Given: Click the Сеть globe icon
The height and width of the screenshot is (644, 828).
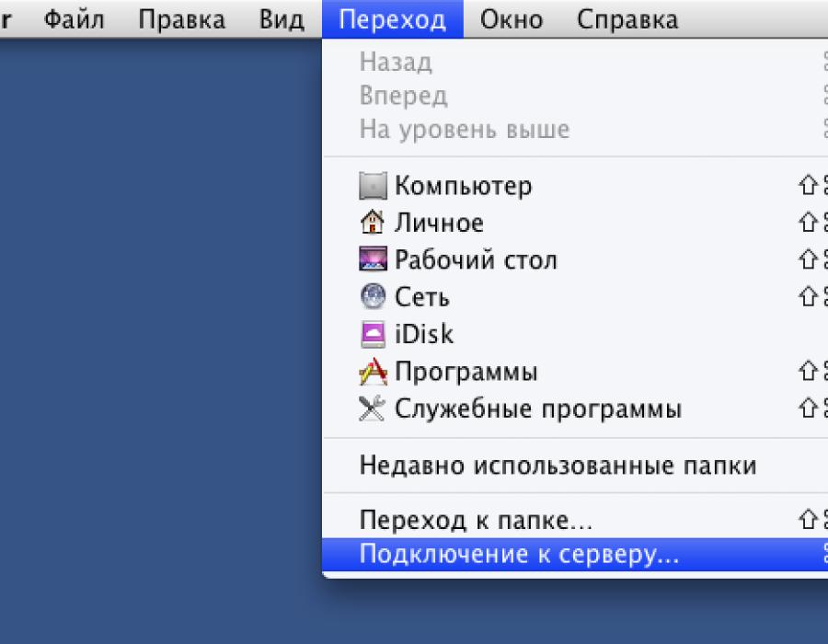Looking at the screenshot, I should click(x=373, y=296).
